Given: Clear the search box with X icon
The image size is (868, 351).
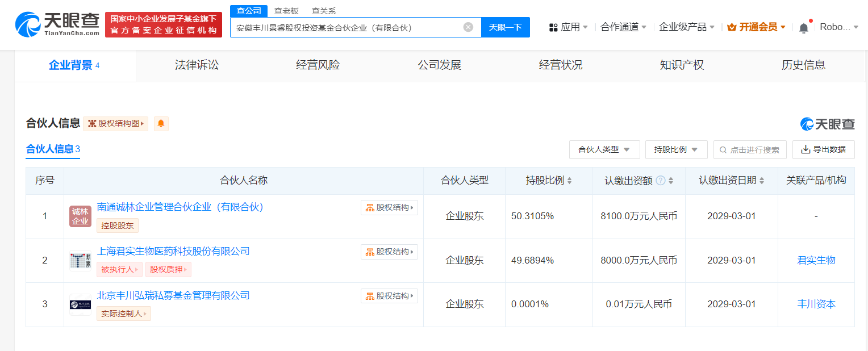Looking at the screenshot, I should (468, 27).
